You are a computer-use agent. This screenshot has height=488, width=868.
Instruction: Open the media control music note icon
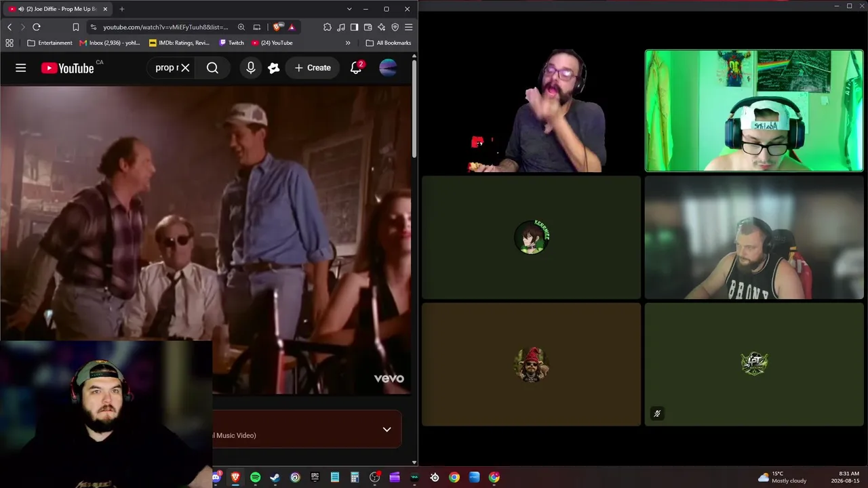coord(341,27)
